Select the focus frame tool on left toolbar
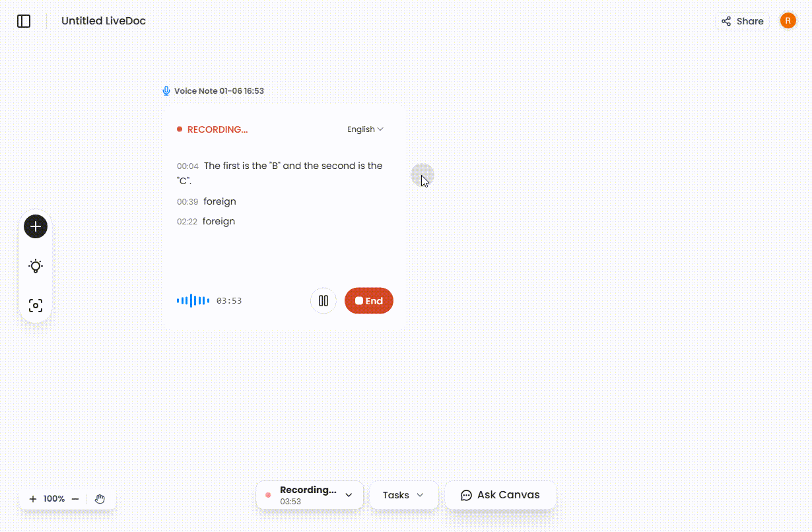Viewport: 812px width, 532px height. [x=35, y=305]
